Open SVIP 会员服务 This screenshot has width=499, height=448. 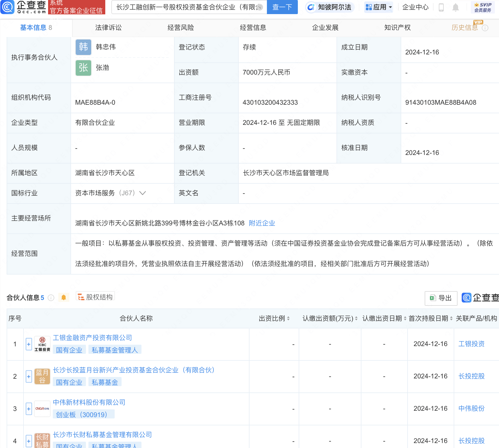click(x=483, y=7)
